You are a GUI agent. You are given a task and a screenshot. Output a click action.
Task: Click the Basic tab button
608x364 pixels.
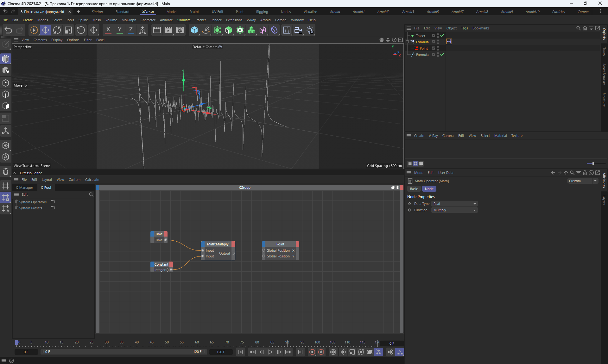[414, 189]
